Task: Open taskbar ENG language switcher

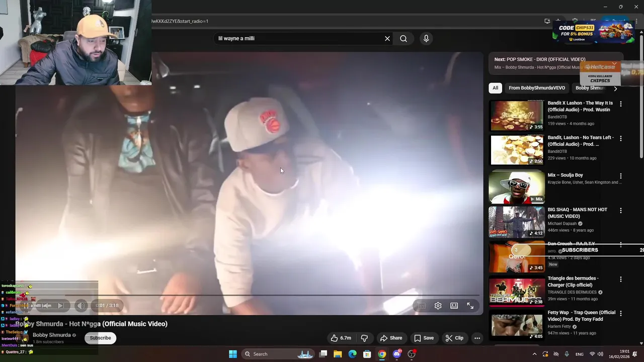Action: click(x=580, y=354)
